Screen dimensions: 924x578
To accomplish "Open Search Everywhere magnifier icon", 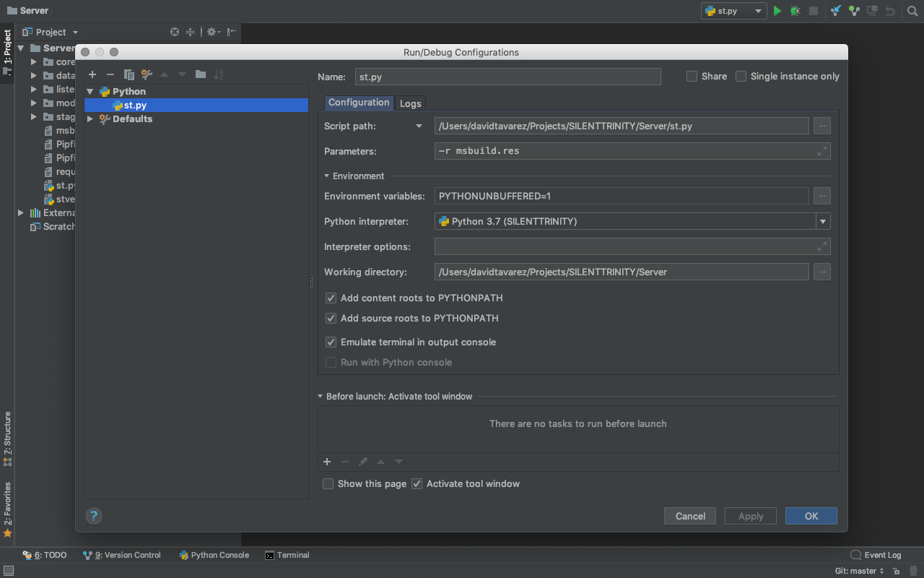I will 912,11.
